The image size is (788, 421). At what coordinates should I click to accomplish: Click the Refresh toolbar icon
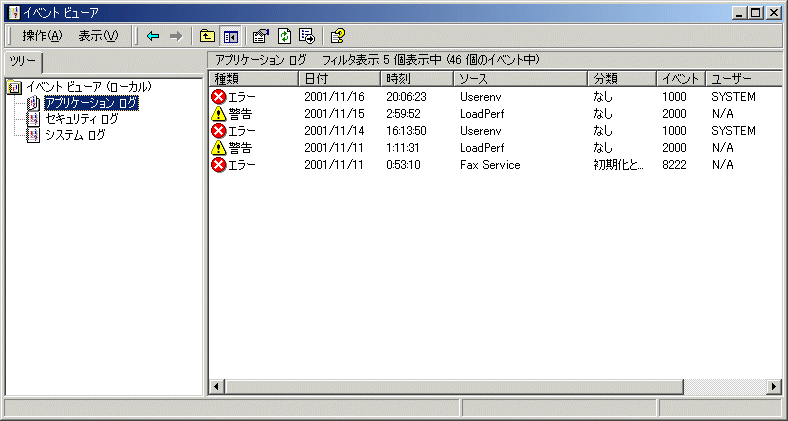coord(284,36)
